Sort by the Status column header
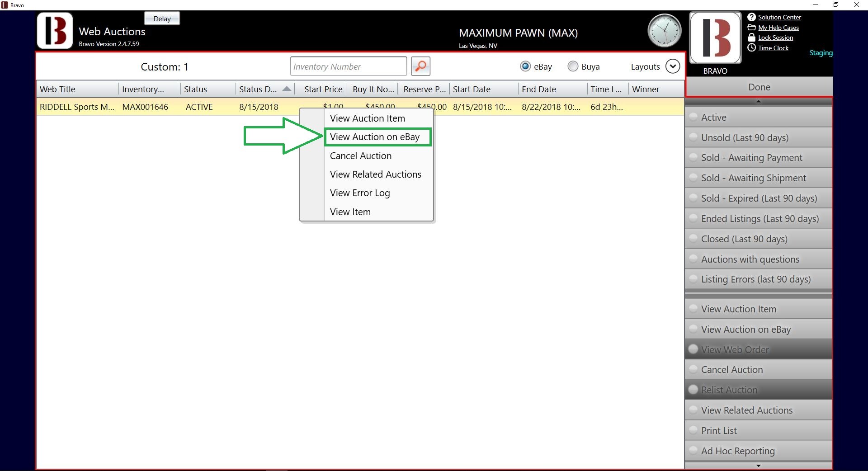This screenshot has height=471, width=868. click(x=208, y=89)
